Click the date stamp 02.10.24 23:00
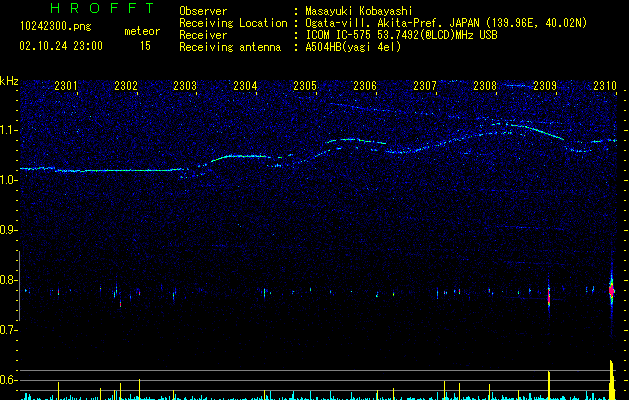 (x=61, y=46)
